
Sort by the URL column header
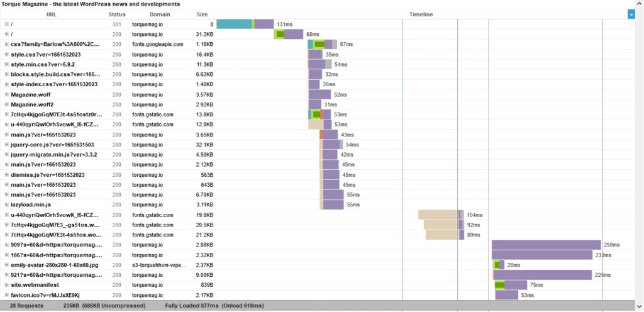[x=52, y=14]
